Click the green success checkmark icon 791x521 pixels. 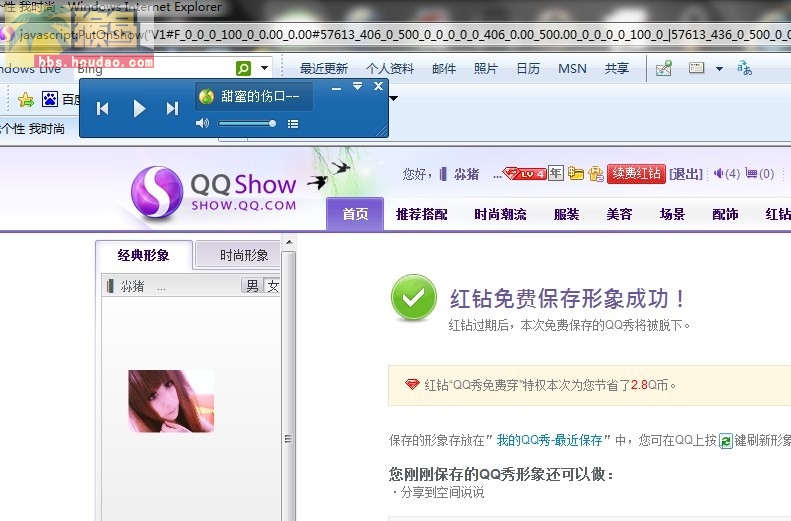click(x=414, y=298)
